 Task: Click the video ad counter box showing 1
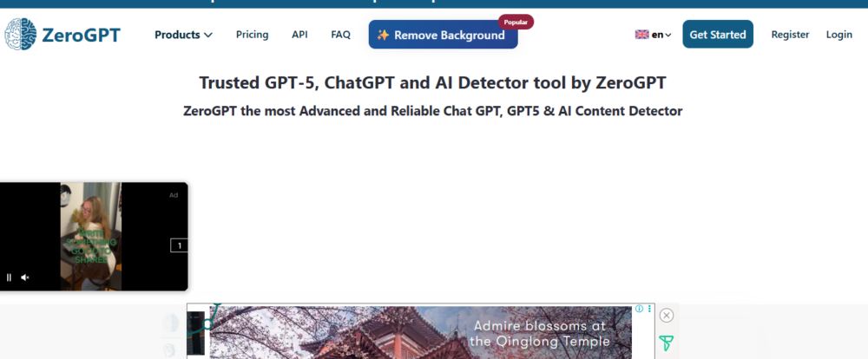pos(179,245)
